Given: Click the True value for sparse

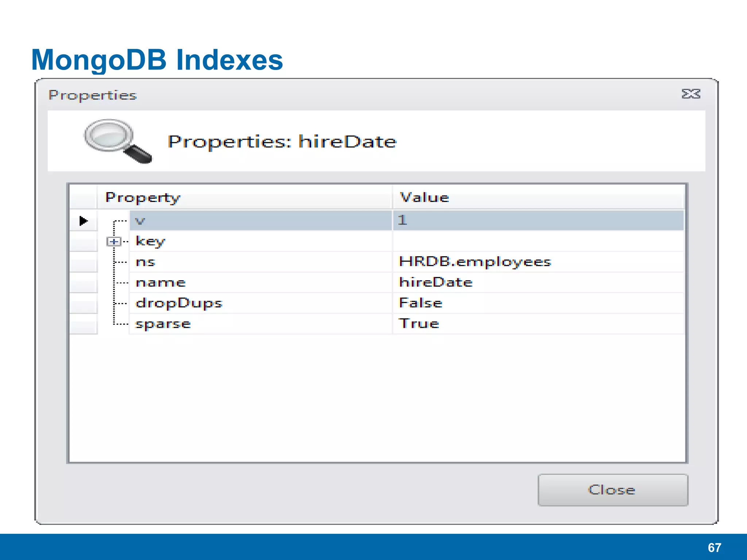Looking at the screenshot, I should [x=419, y=324].
